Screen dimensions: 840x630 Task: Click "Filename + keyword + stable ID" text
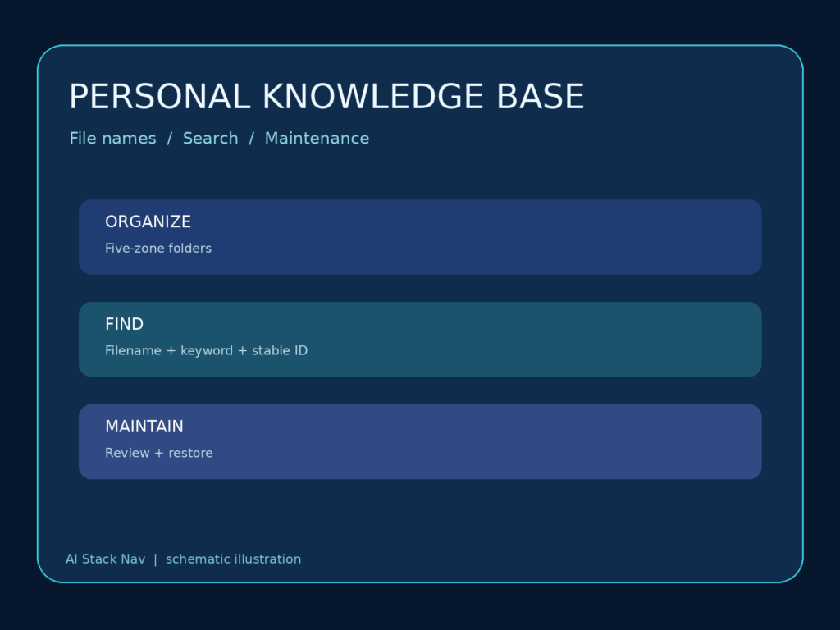coord(206,350)
